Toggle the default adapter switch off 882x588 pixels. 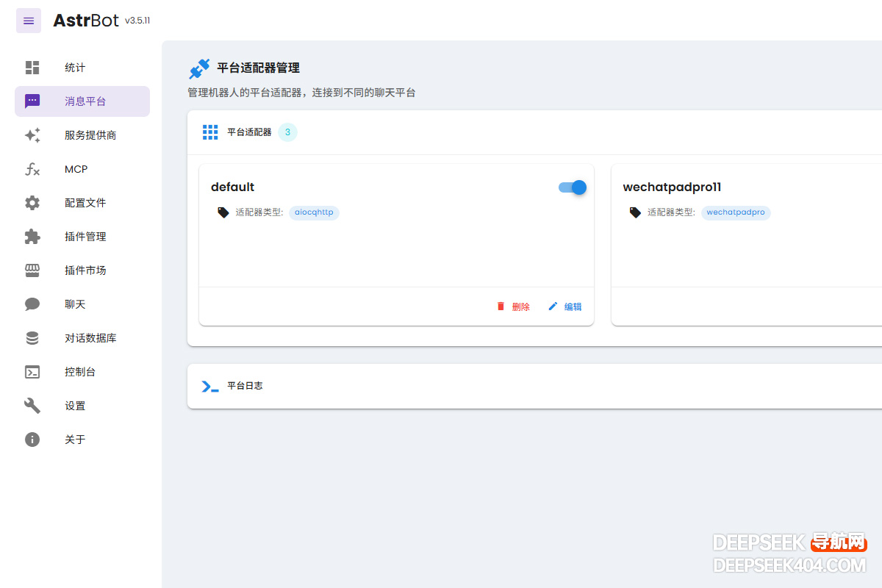point(573,187)
